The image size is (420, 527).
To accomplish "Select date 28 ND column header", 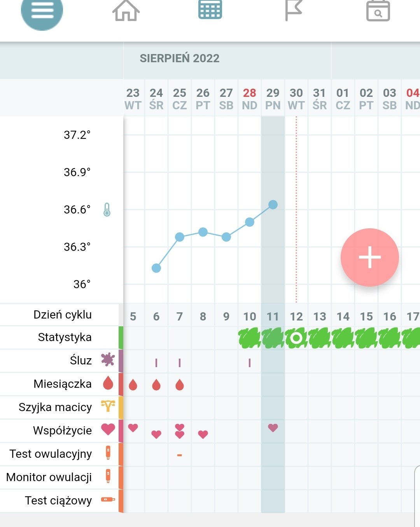I will pyautogui.click(x=250, y=98).
